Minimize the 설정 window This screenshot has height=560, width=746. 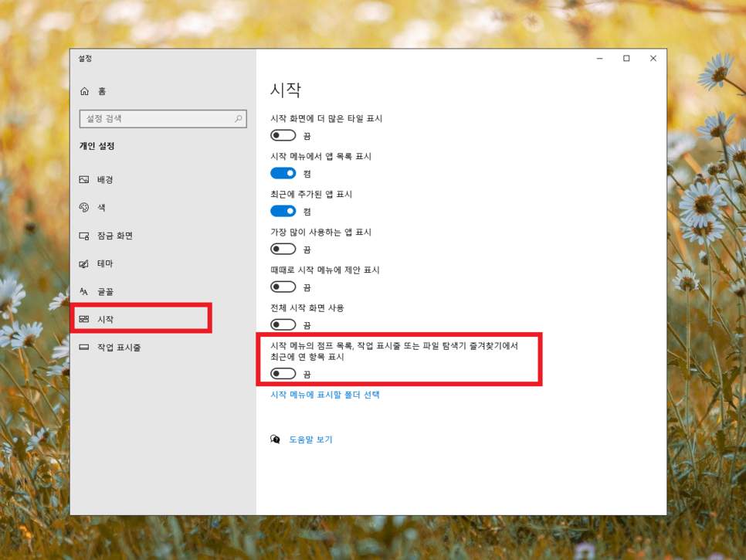click(x=599, y=59)
